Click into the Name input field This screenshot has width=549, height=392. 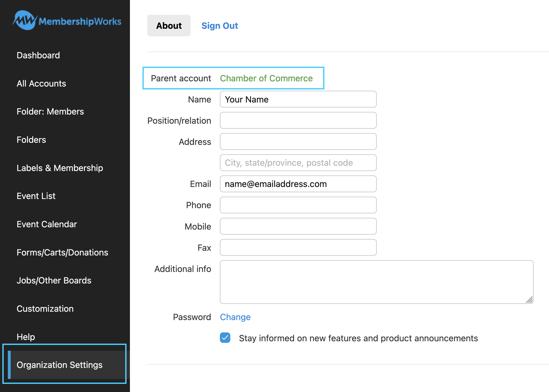coord(298,99)
